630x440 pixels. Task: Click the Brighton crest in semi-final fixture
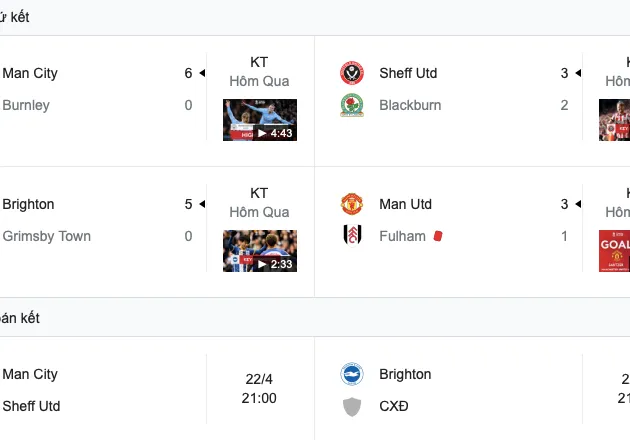point(352,374)
